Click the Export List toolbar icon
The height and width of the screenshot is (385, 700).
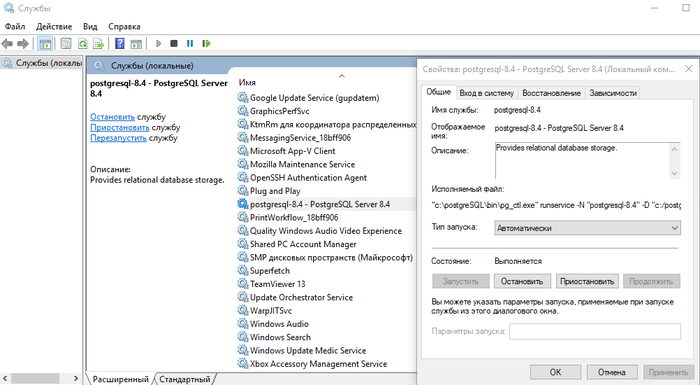click(98, 43)
